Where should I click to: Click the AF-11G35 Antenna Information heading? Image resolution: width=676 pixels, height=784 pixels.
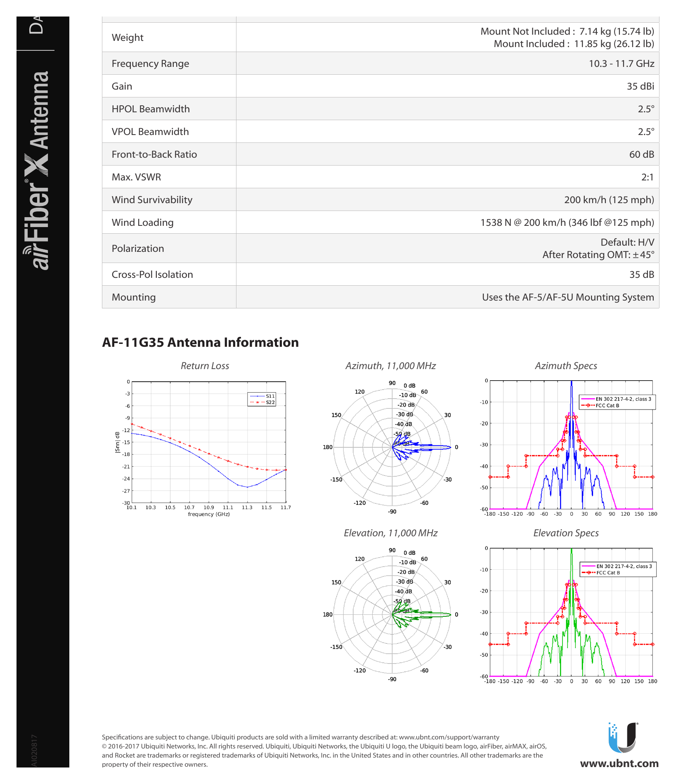pyautogui.click(x=200, y=342)
